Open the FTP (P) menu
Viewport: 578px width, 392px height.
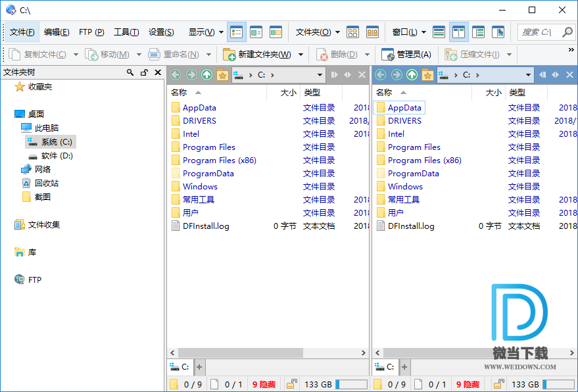click(91, 32)
